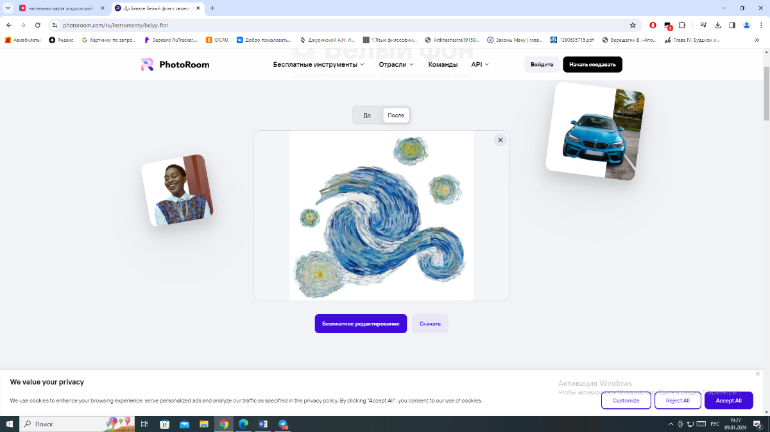Image resolution: width=770 pixels, height=432 pixels.
Task: Show hidden system tray icons
Action: click(670, 424)
